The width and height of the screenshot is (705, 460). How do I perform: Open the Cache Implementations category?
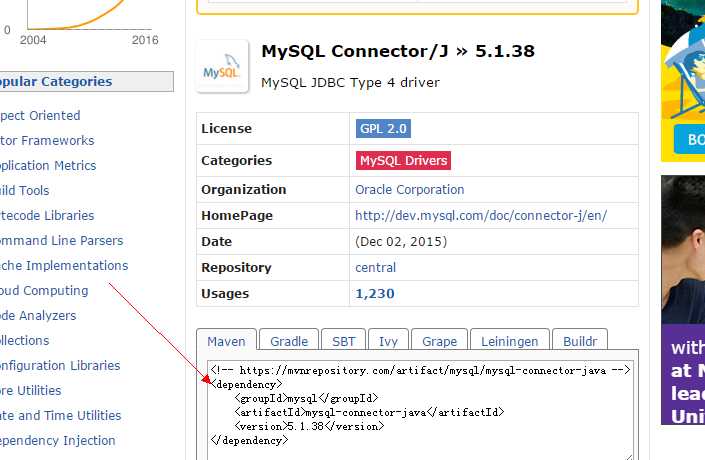(64, 266)
